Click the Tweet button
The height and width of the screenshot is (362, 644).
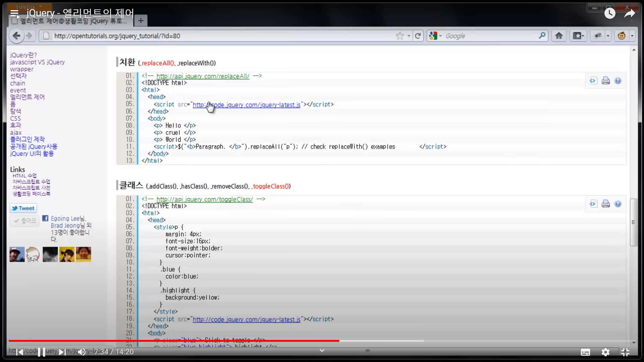(23, 208)
